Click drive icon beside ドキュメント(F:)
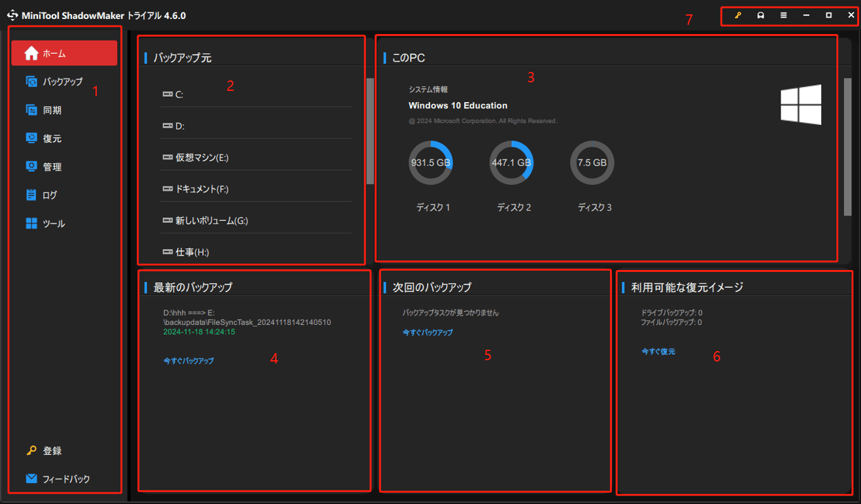Image resolution: width=861 pixels, height=504 pixels. pos(167,189)
